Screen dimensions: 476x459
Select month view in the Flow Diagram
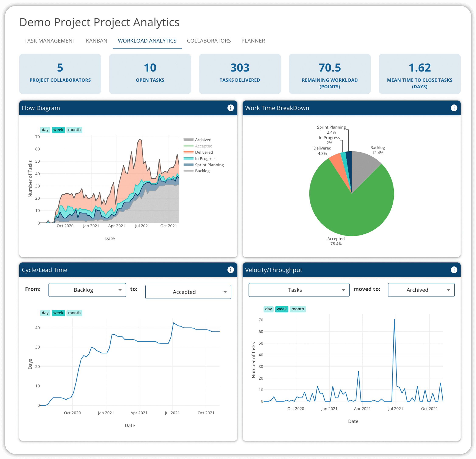tap(74, 130)
